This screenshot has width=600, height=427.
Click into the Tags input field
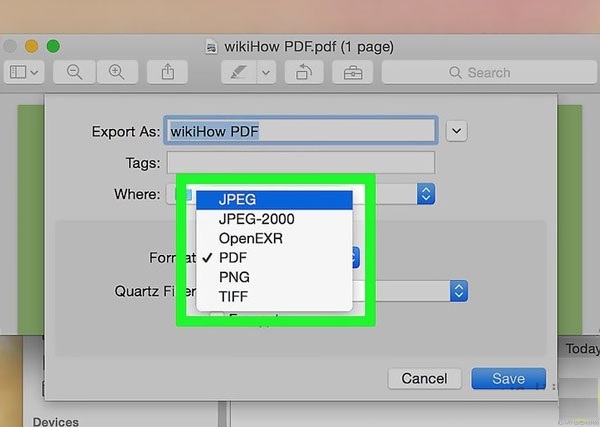point(300,162)
